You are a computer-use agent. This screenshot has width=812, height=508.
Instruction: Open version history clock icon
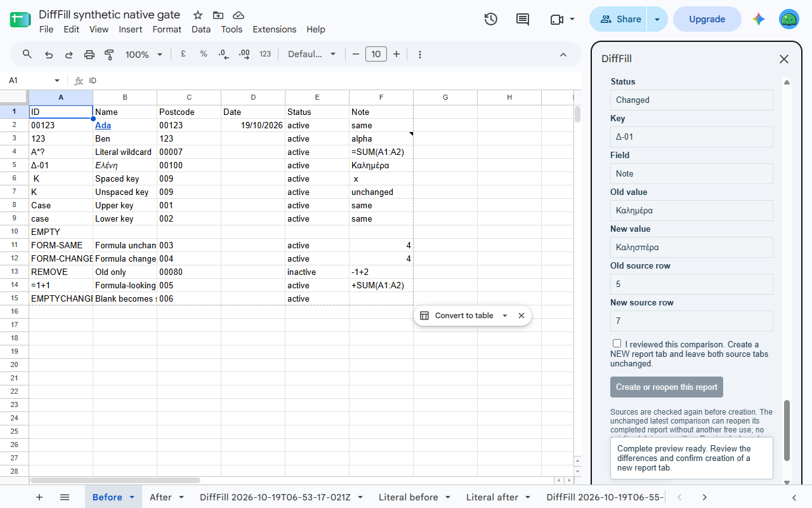[x=490, y=19]
